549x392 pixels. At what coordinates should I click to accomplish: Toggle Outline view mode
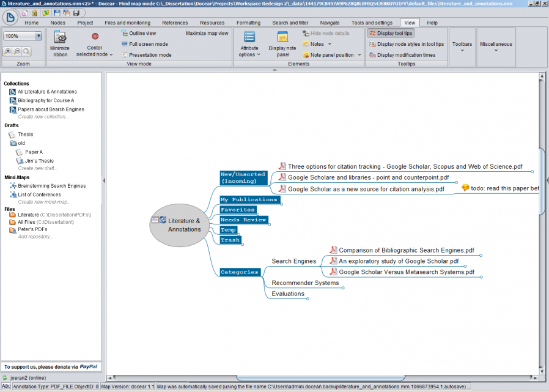click(139, 33)
